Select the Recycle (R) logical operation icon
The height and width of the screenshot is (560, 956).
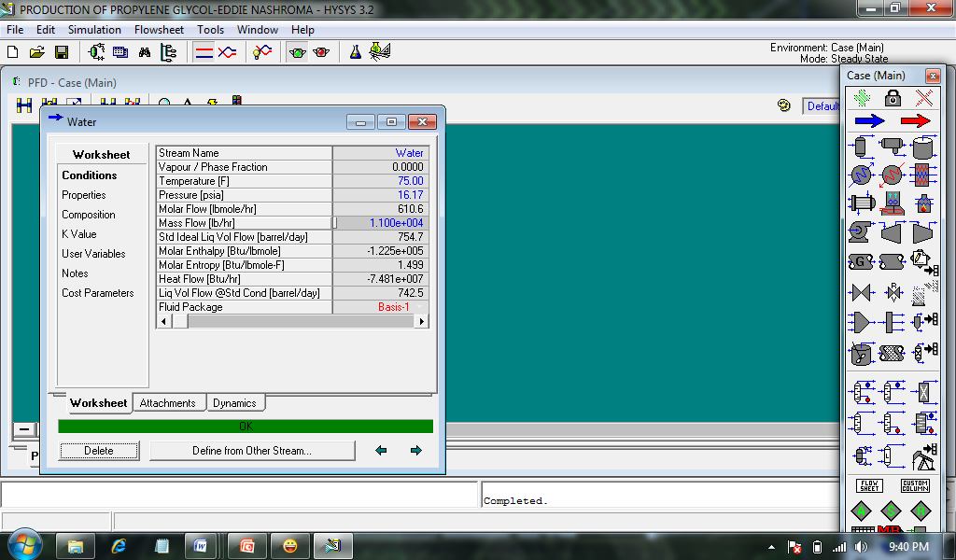tap(921, 511)
